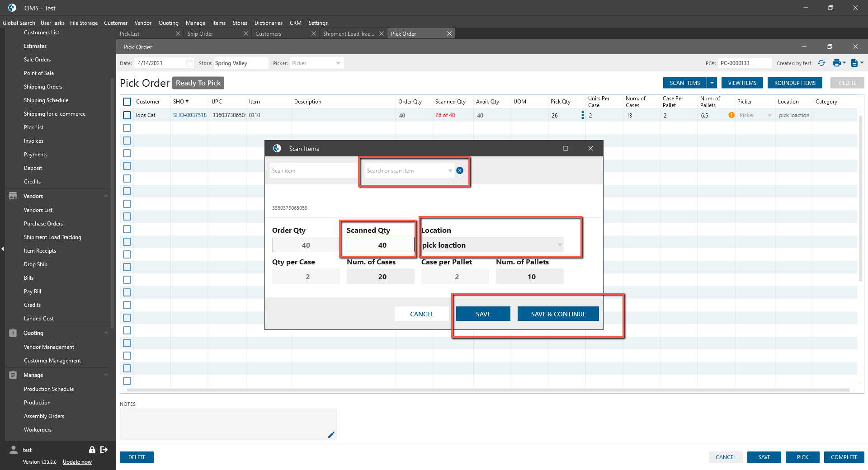Open Production Schedule in the sidebar

(x=49, y=389)
